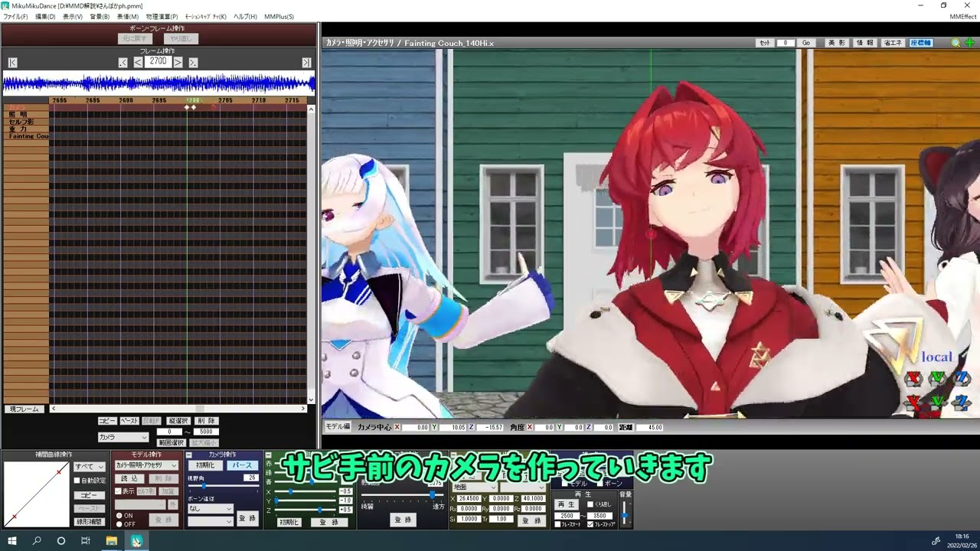
Task: Click the 読込 load model button
Action: (x=129, y=478)
